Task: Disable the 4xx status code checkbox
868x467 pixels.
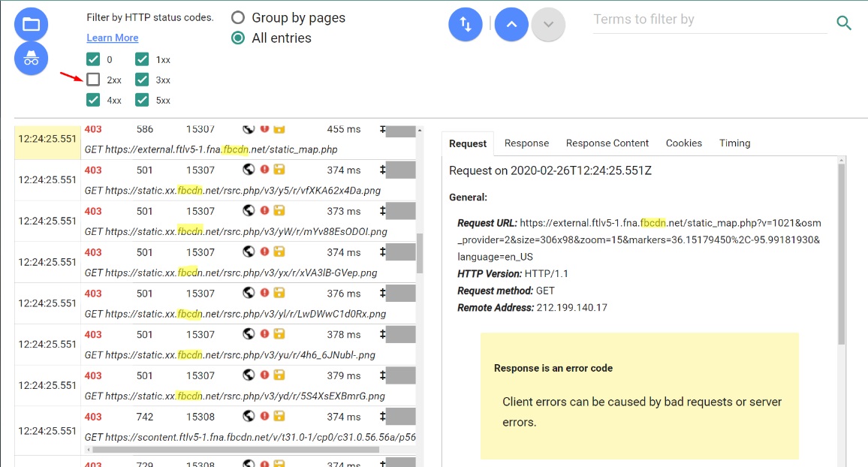Action: [x=94, y=99]
